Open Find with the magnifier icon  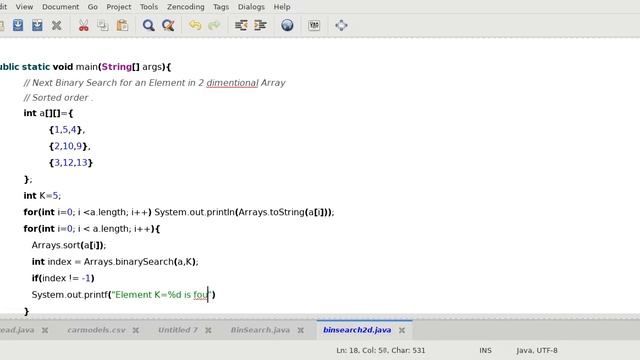[x=149, y=25]
